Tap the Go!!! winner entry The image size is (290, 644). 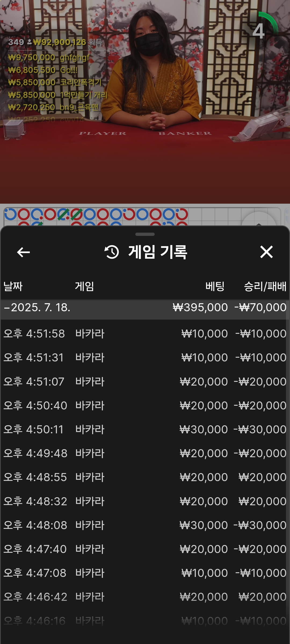[43, 70]
